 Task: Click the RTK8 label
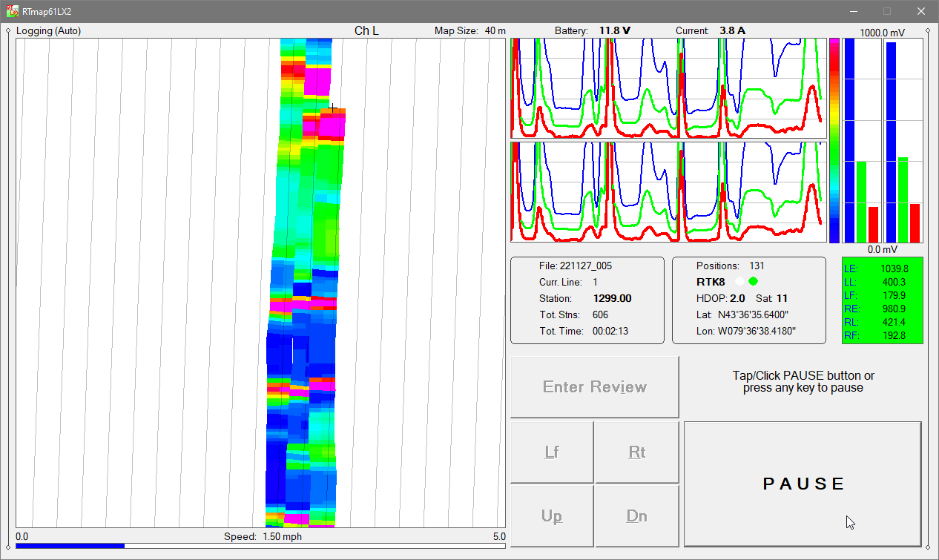[711, 282]
